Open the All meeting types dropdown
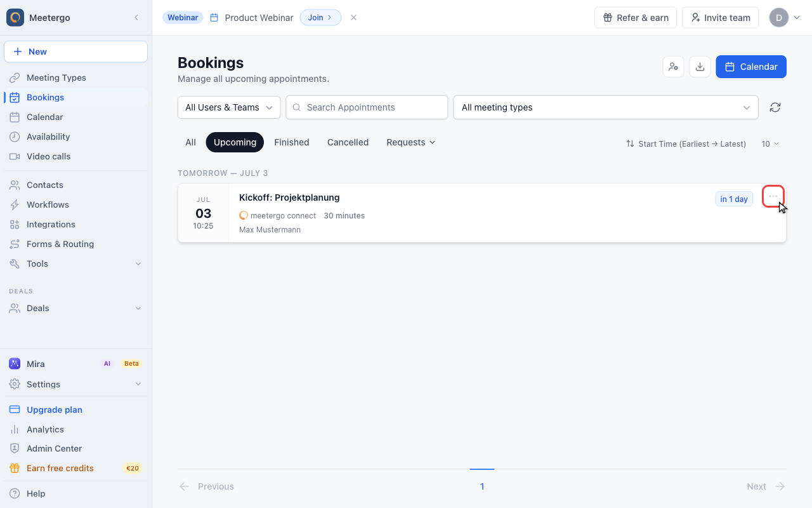 606,107
